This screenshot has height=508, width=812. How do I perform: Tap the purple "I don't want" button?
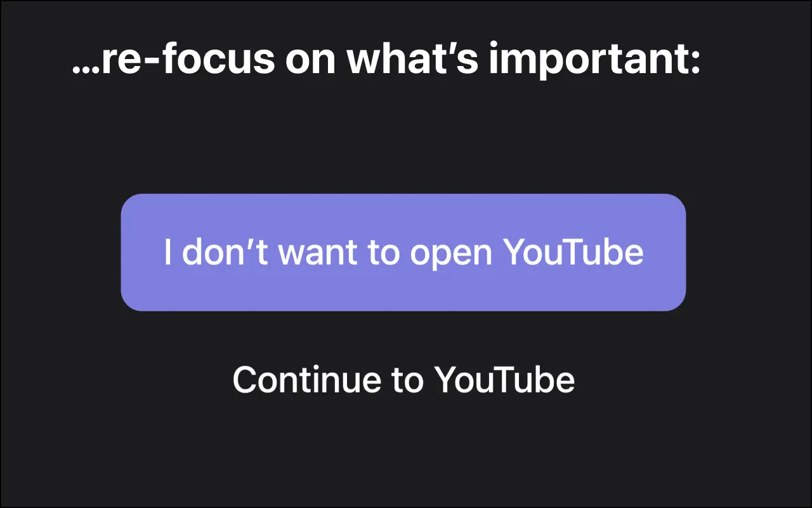pos(403,252)
